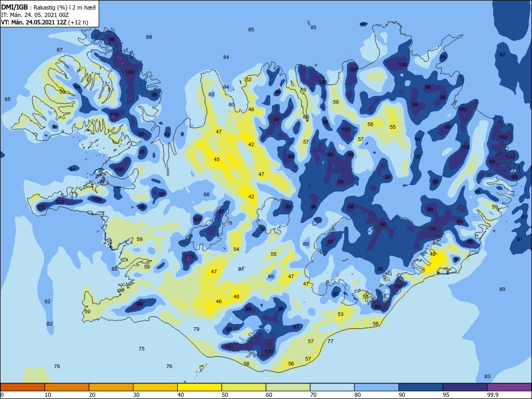Select the '78' value over the ocean
532x399 pixels.
[x=57, y=366]
